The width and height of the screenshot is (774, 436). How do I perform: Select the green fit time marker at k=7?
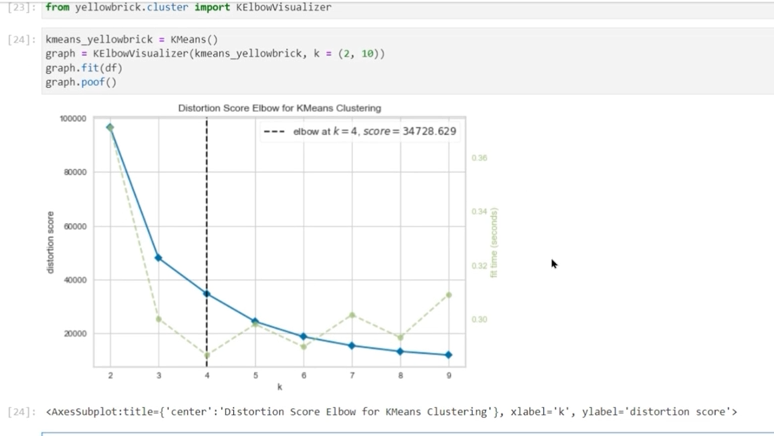tap(352, 315)
